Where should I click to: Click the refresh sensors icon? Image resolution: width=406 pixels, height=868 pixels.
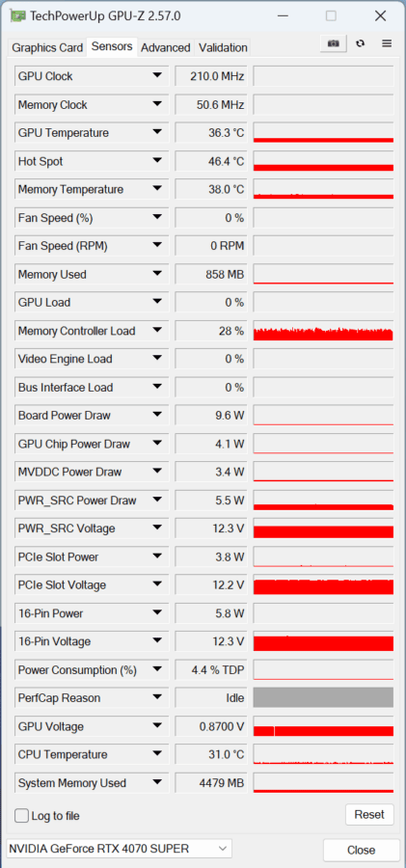361,43
